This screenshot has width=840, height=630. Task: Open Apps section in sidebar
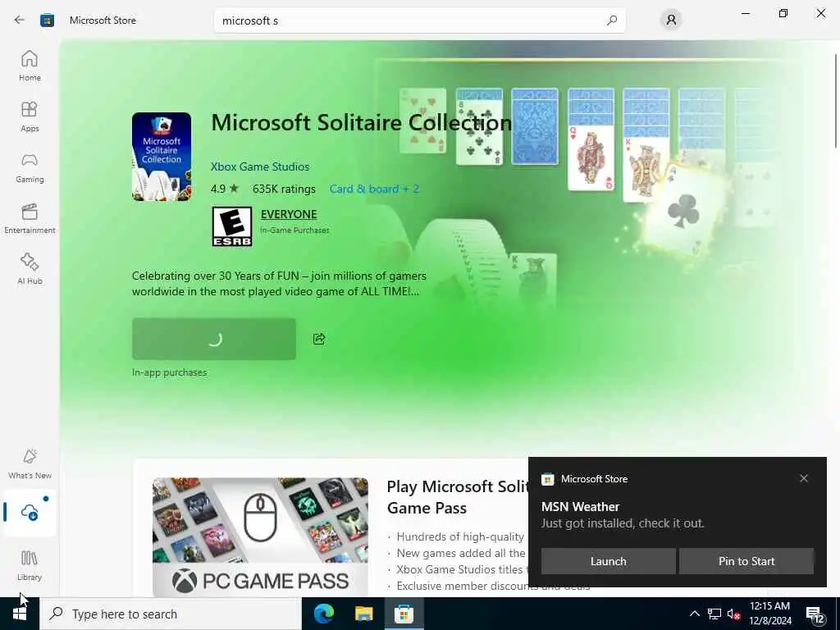(x=30, y=116)
